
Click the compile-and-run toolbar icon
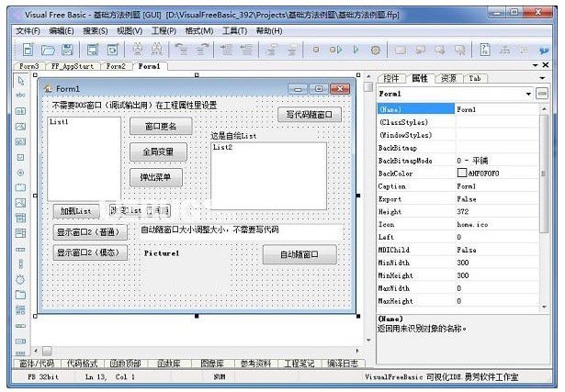click(x=336, y=50)
